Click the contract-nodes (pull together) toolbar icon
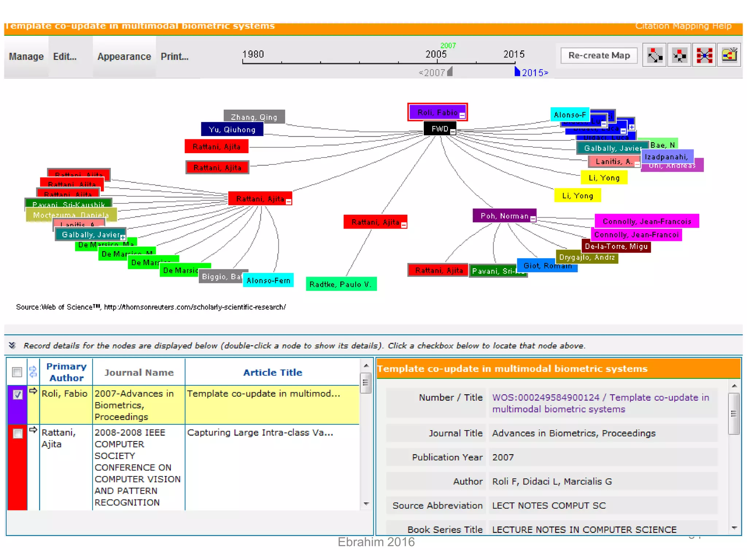747x560 pixels. coord(679,55)
